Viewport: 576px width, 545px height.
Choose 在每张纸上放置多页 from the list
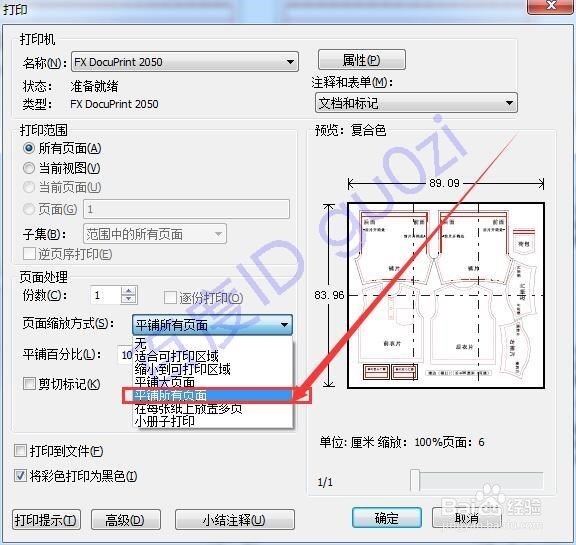213,408
